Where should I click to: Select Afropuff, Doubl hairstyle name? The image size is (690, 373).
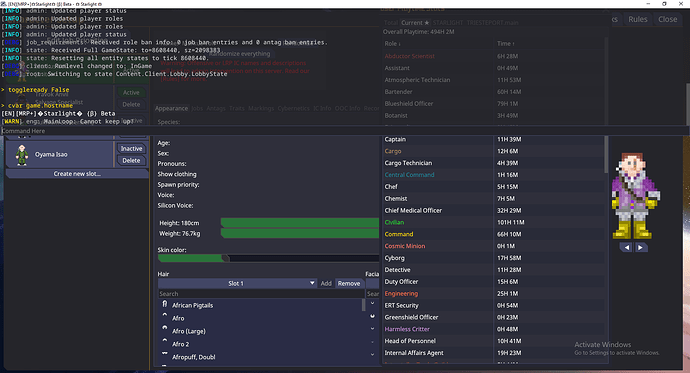(194, 357)
